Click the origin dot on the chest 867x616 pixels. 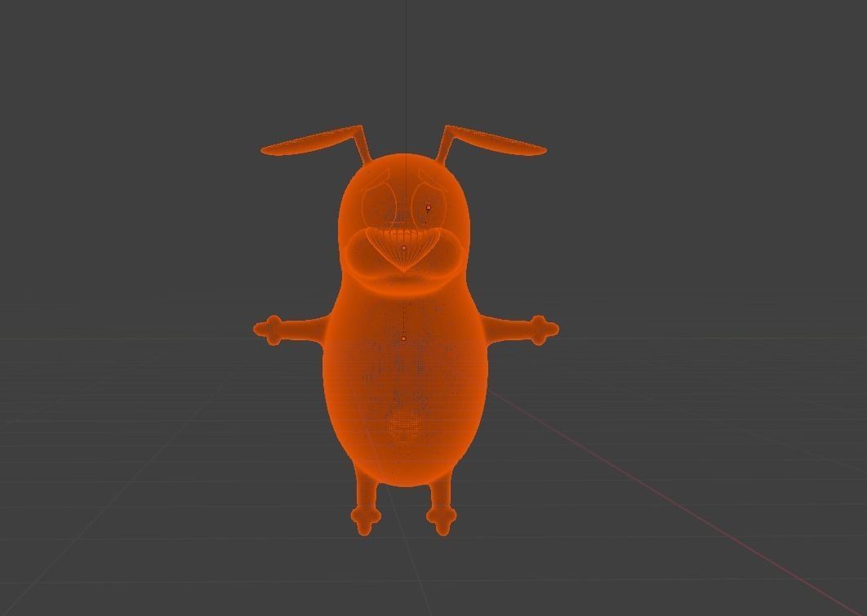point(403,339)
